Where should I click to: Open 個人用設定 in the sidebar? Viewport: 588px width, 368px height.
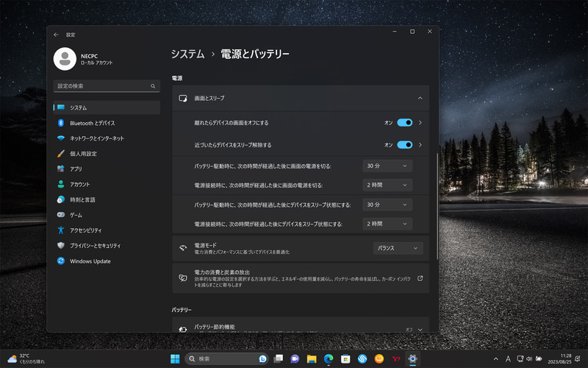click(107, 154)
